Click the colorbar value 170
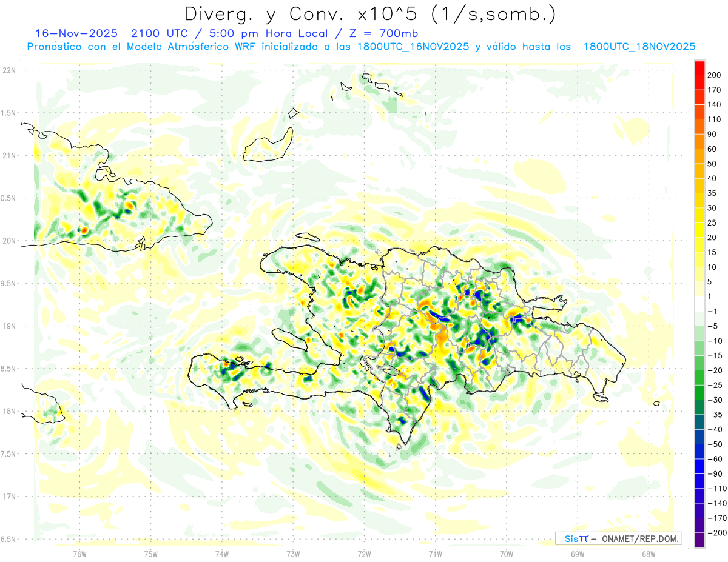This screenshot has width=728, height=562. (x=715, y=90)
